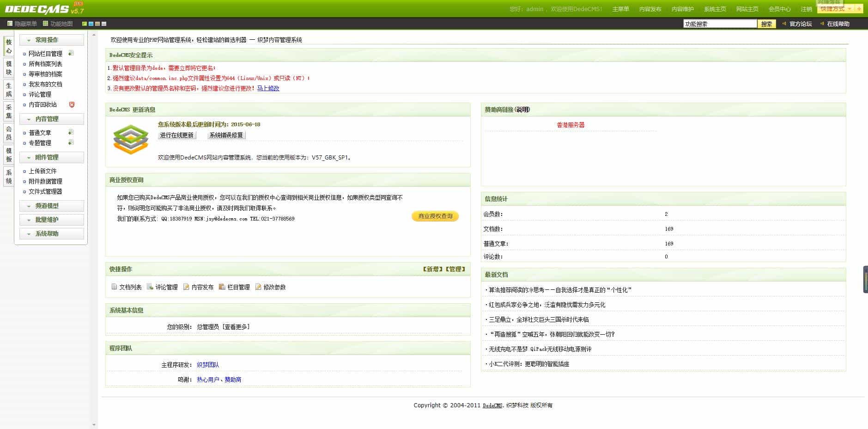
Task: Collapse the 内容管理 menu section
Action: tap(52, 119)
